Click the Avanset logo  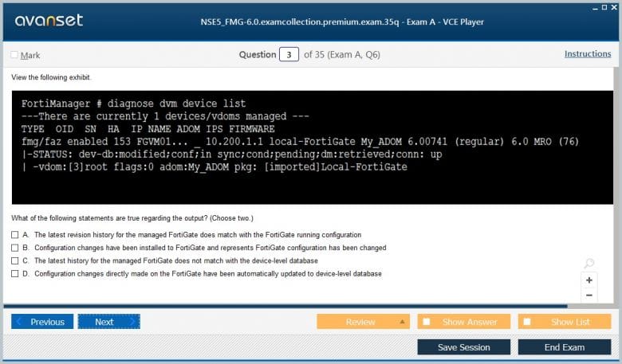tap(49, 21)
